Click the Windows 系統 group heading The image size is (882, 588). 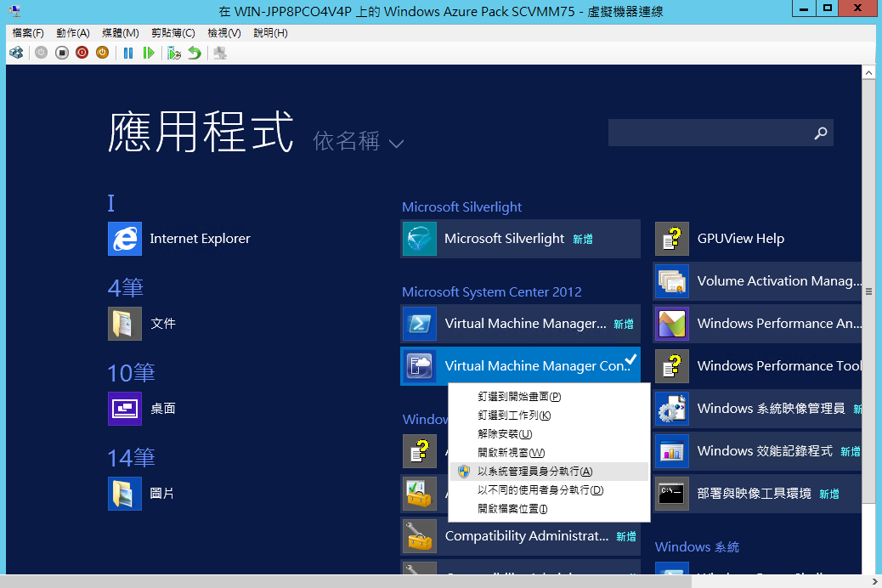(x=697, y=547)
